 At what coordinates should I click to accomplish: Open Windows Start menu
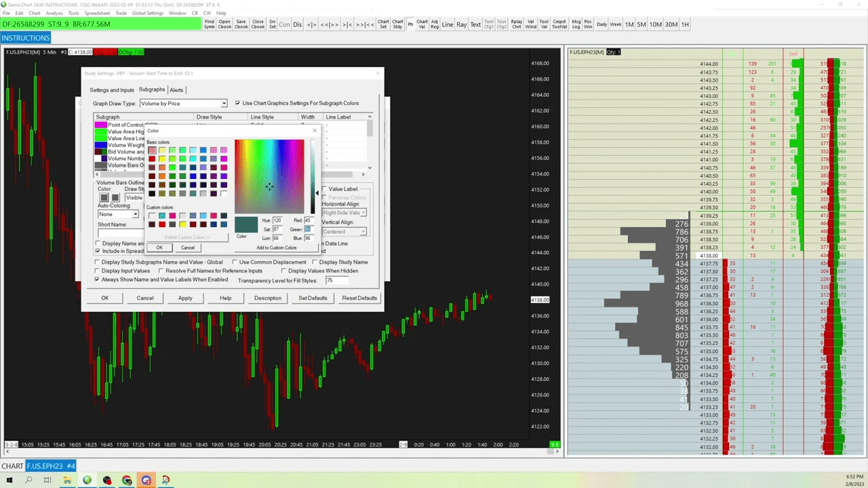pos(9,480)
